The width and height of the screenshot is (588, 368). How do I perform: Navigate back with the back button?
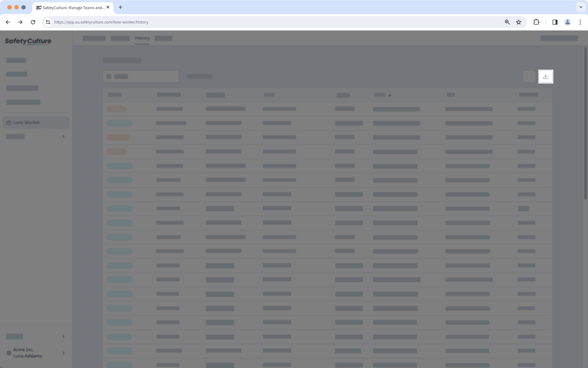8,22
